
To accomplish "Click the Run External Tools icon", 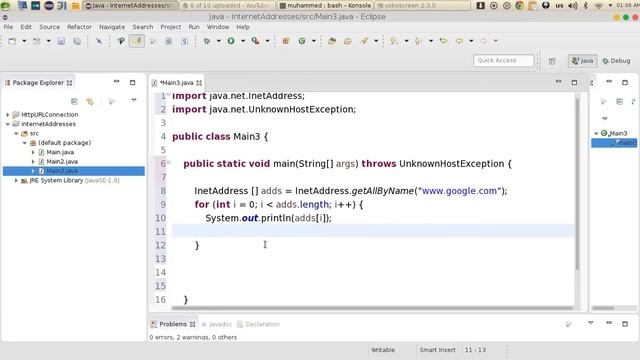I will [x=256, y=41].
